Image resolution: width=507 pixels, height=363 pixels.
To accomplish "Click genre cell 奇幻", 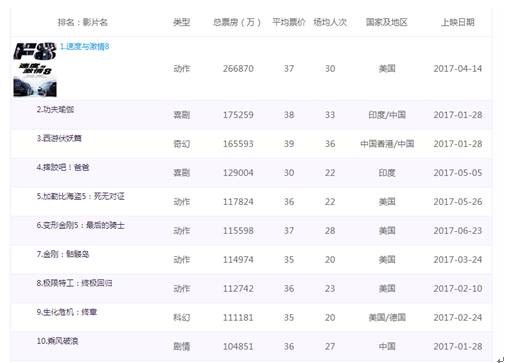I will click(x=181, y=144).
